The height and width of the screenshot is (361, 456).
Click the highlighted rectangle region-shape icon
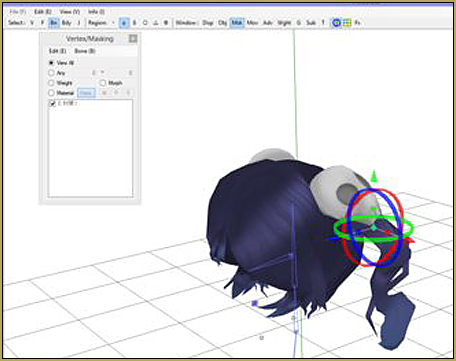[x=124, y=23]
